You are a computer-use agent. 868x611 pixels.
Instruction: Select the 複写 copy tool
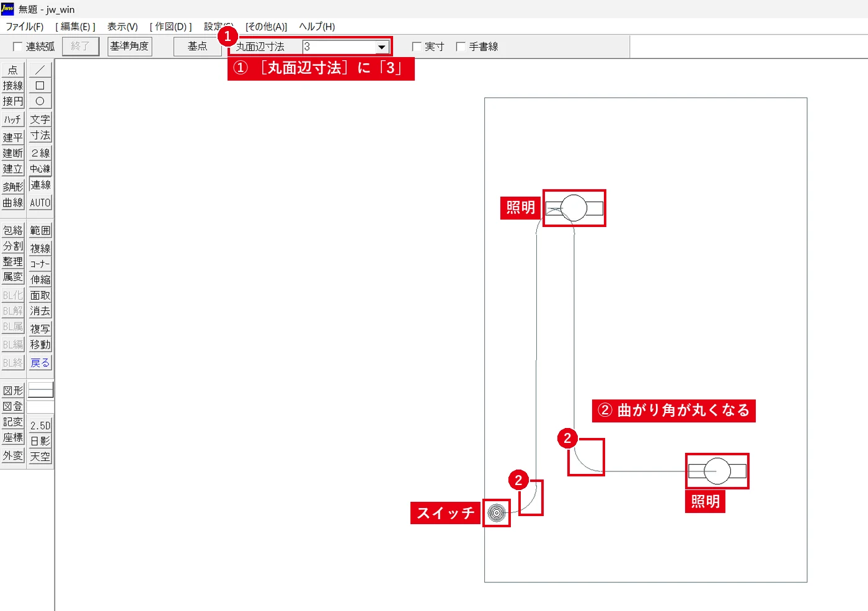(40, 329)
